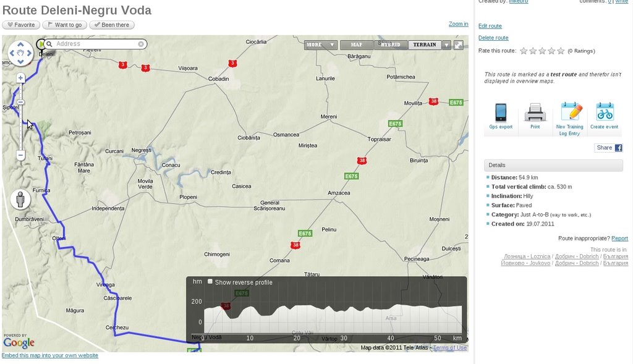Click the Street View pegman icon
This screenshot has height=364, width=633.
pyautogui.click(x=20, y=200)
